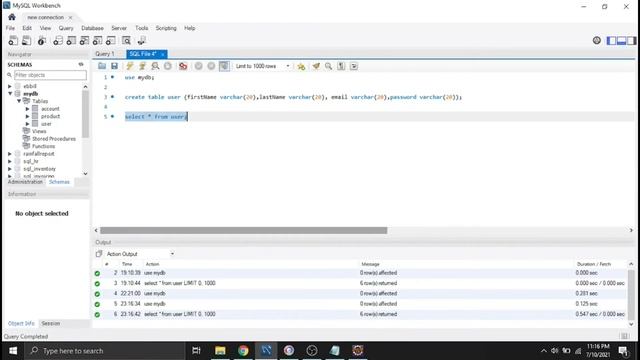Viewport: 640px width, 360px height.
Task: Beautify query broom icon
Action: click(316, 66)
